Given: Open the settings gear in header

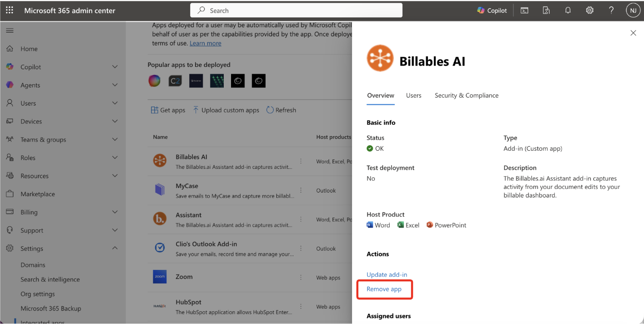Looking at the screenshot, I should pyautogui.click(x=590, y=10).
